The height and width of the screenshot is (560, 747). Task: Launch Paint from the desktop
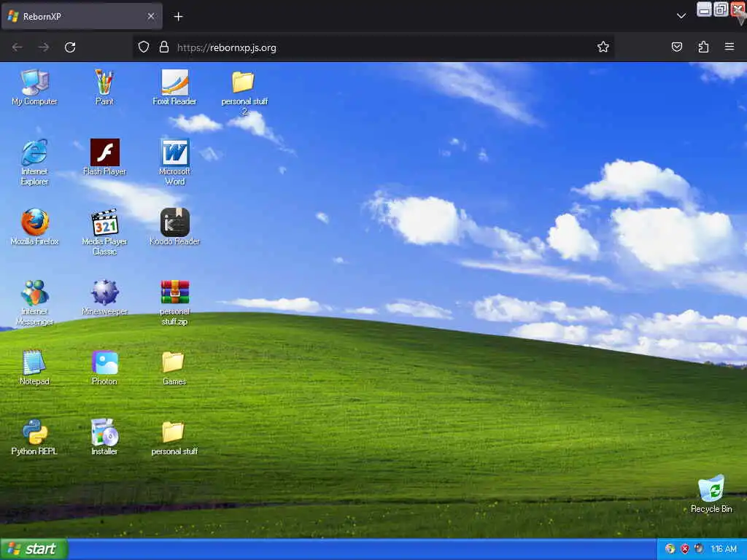(104, 87)
